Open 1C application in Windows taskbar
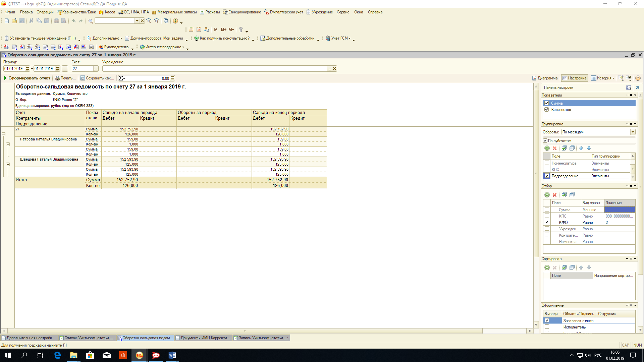Viewport: 644px width, 362px height. [x=140, y=355]
